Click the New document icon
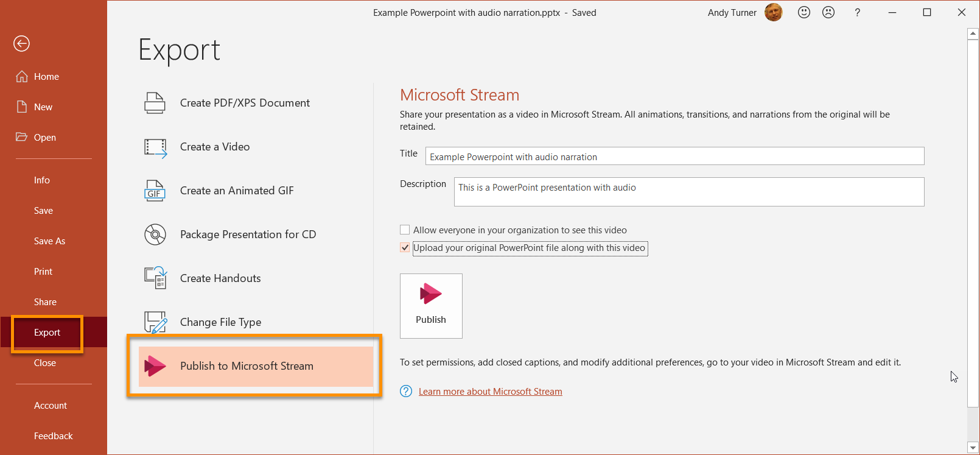 click(22, 107)
